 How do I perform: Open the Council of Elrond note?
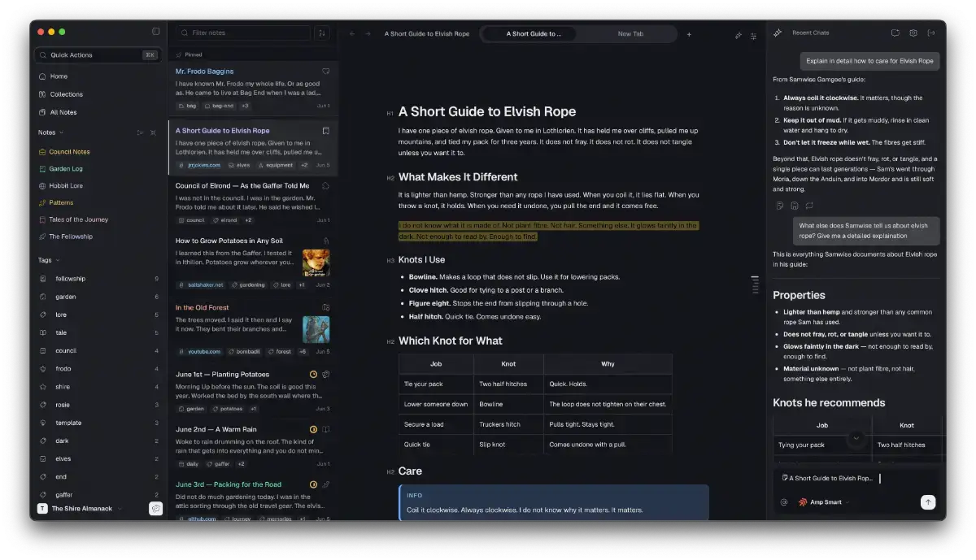coord(253,202)
